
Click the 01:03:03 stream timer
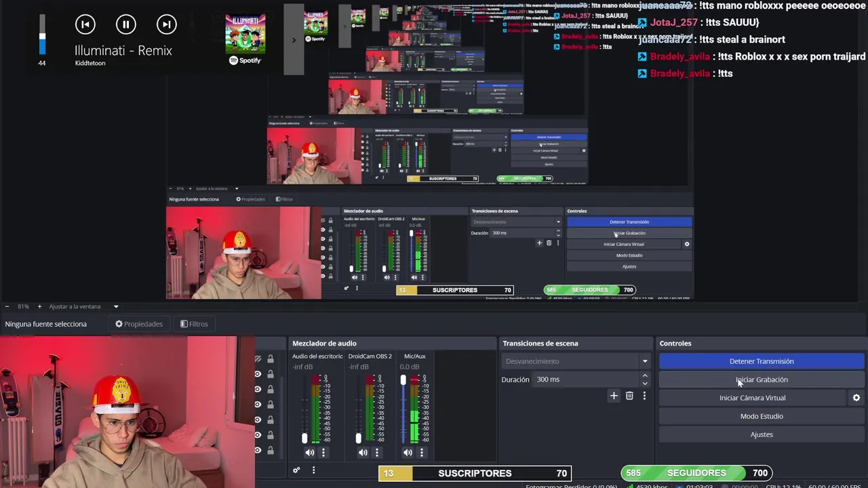tap(699, 485)
